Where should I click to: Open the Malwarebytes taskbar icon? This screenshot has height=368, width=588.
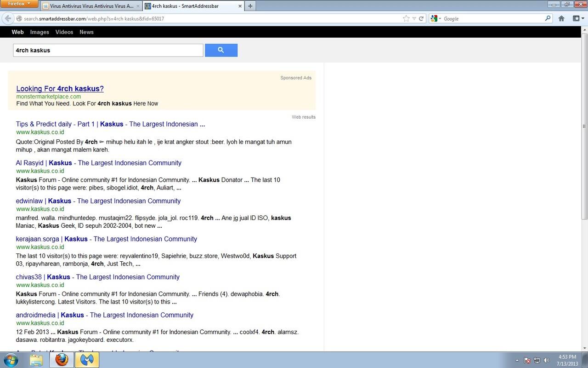point(87,360)
